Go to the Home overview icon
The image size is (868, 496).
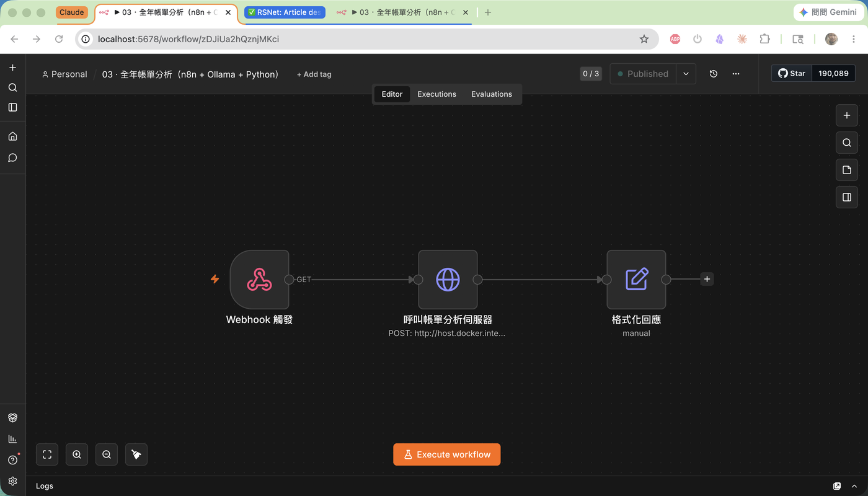pyautogui.click(x=12, y=136)
